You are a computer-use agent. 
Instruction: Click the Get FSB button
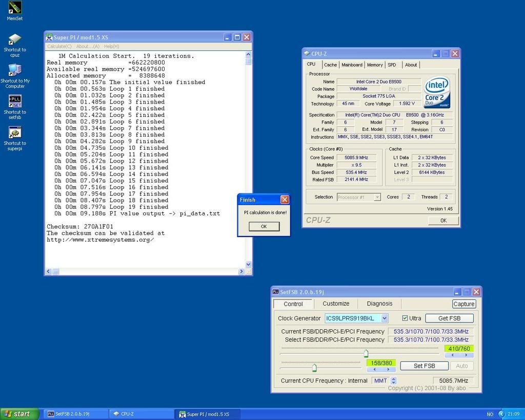[449, 318]
